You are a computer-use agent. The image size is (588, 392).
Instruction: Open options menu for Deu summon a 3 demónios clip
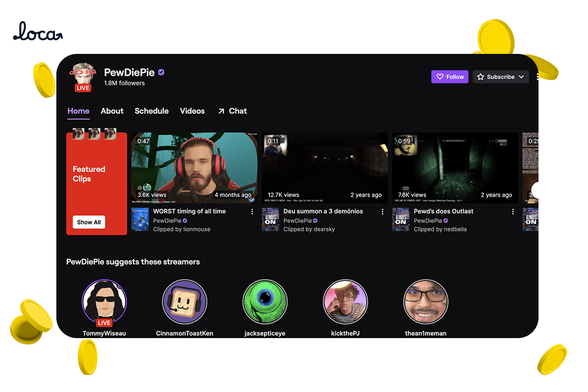coord(383,212)
